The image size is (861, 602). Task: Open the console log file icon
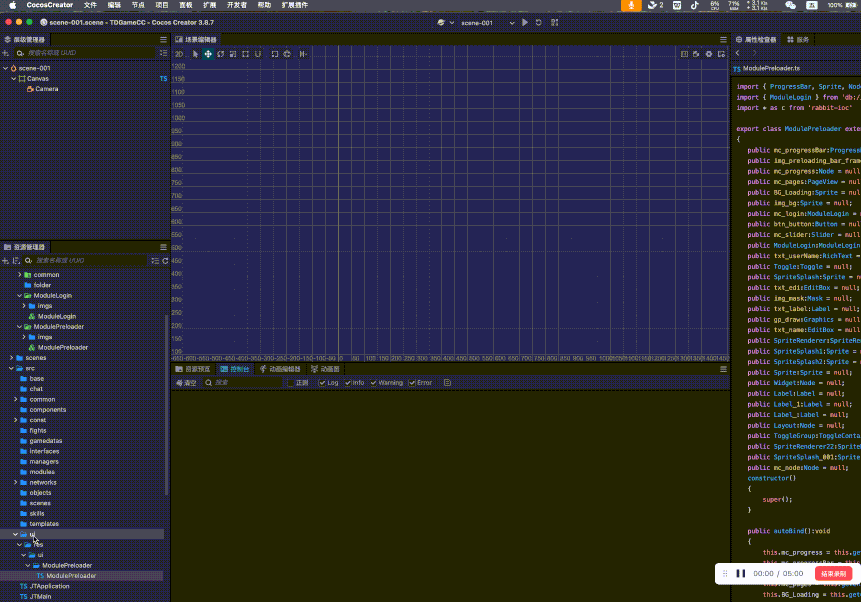[448, 383]
